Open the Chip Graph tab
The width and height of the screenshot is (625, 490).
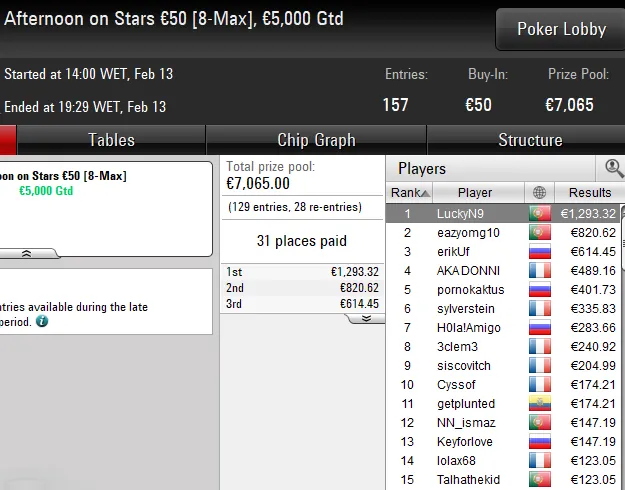[x=316, y=140]
